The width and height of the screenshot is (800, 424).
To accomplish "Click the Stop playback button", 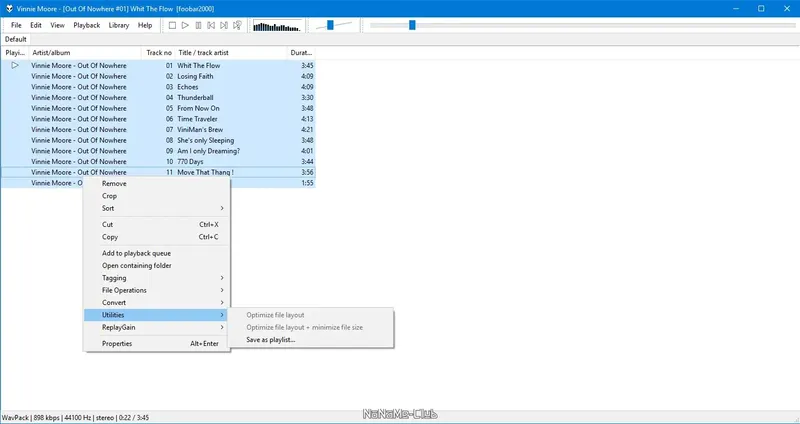I will pyautogui.click(x=172, y=25).
